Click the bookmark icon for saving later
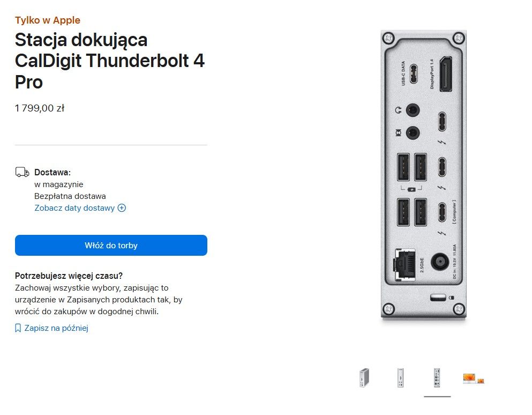The width and height of the screenshot is (532, 415). pyautogui.click(x=18, y=328)
